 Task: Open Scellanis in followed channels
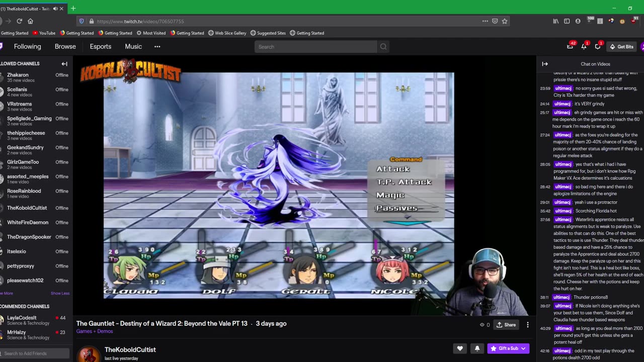(x=35, y=92)
